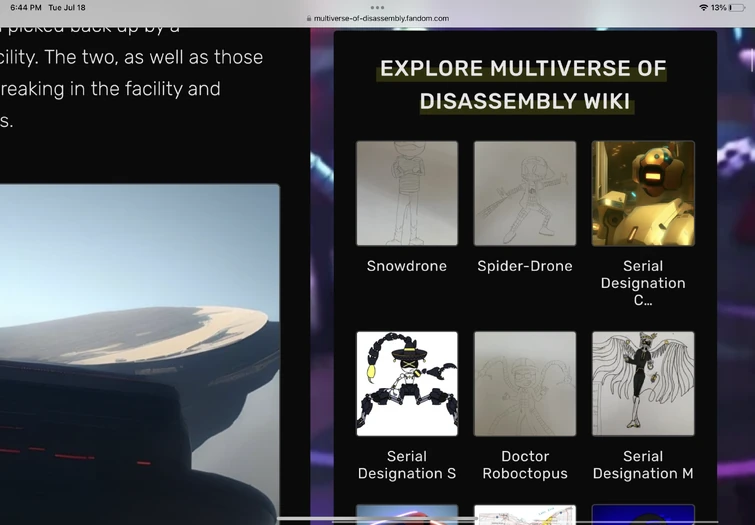The image size is (755, 525).
Task: Tap the Wi-Fi status icon
Action: tap(703, 8)
